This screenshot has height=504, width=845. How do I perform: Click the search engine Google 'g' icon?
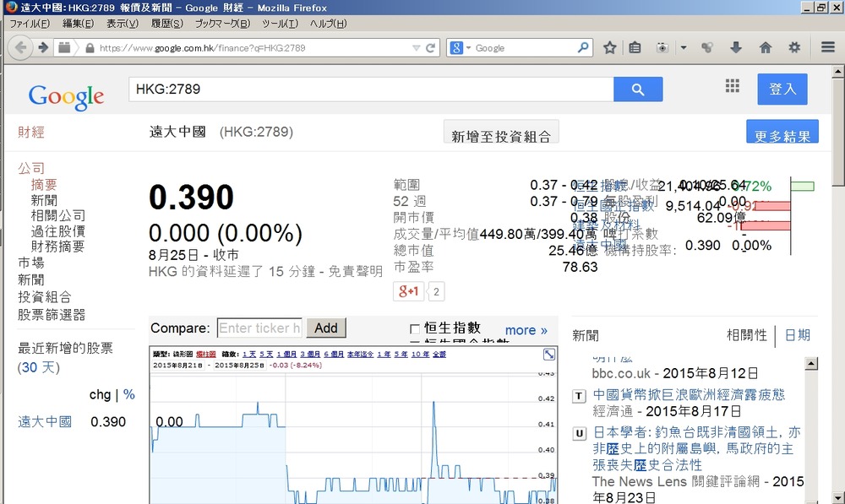[x=456, y=48]
